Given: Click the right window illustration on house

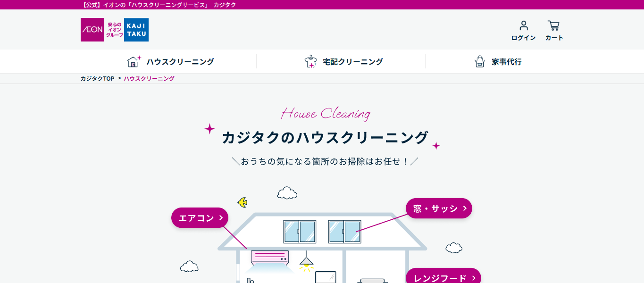Looking at the screenshot, I should point(344,232).
